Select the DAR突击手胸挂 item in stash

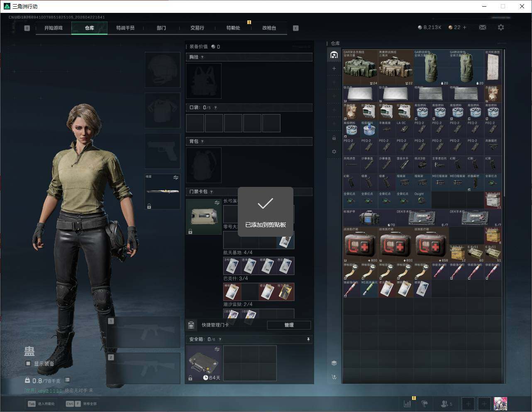pos(361,68)
